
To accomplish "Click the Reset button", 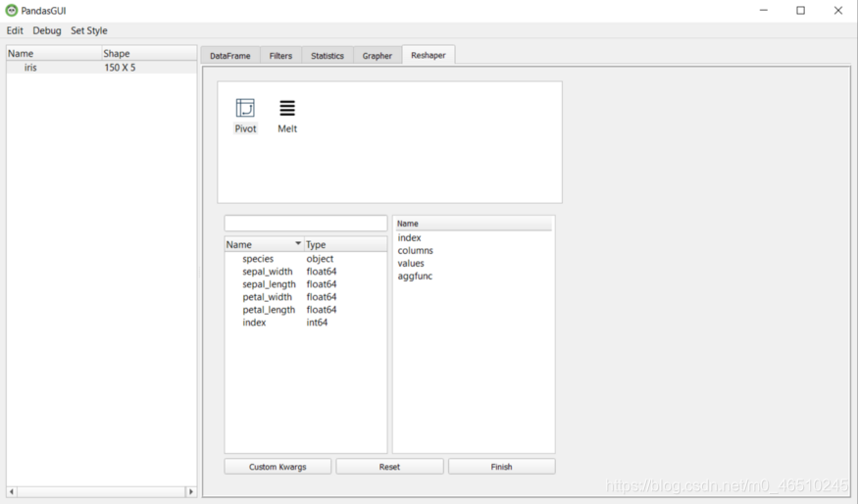I will [x=389, y=467].
